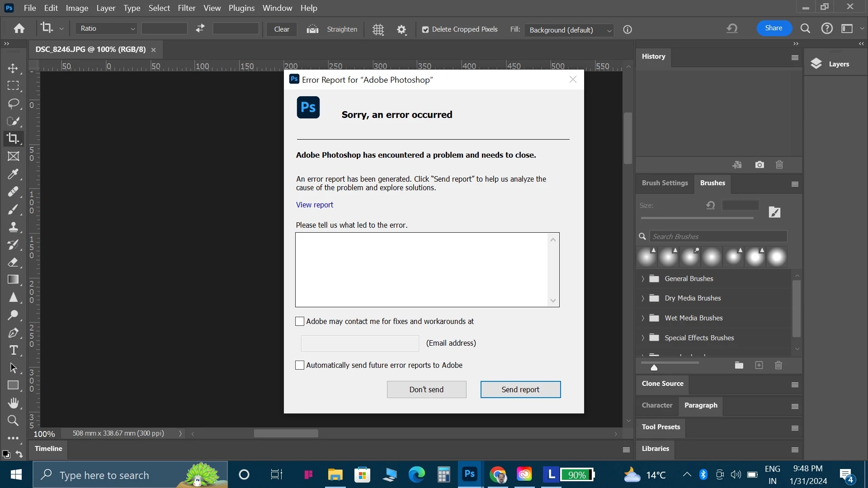Screen dimensions: 868x488
Task: Switch to the Brush Settings tab
Action: click(x=665, y=183)
